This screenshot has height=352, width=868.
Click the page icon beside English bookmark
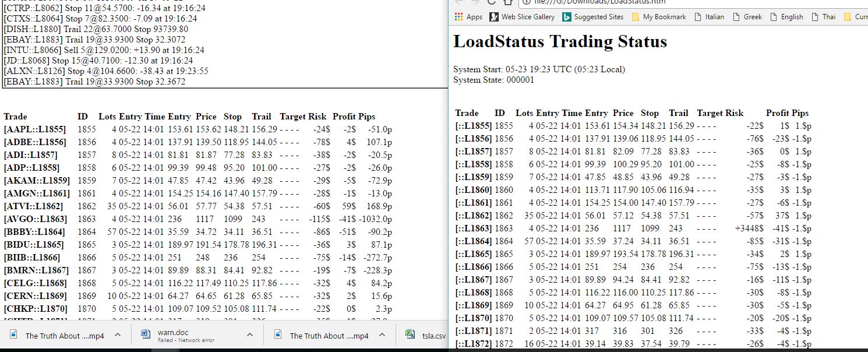click(773, 17)
